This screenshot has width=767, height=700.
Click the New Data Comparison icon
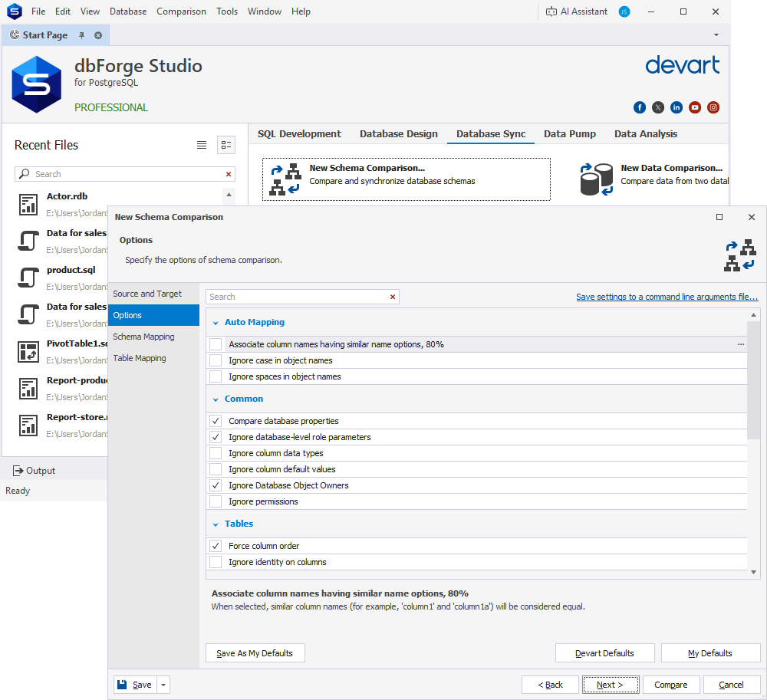[x=596, y=179]
